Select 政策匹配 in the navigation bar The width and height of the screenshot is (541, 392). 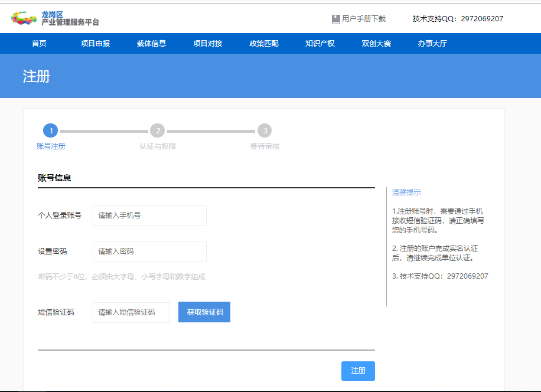(264, 44)
